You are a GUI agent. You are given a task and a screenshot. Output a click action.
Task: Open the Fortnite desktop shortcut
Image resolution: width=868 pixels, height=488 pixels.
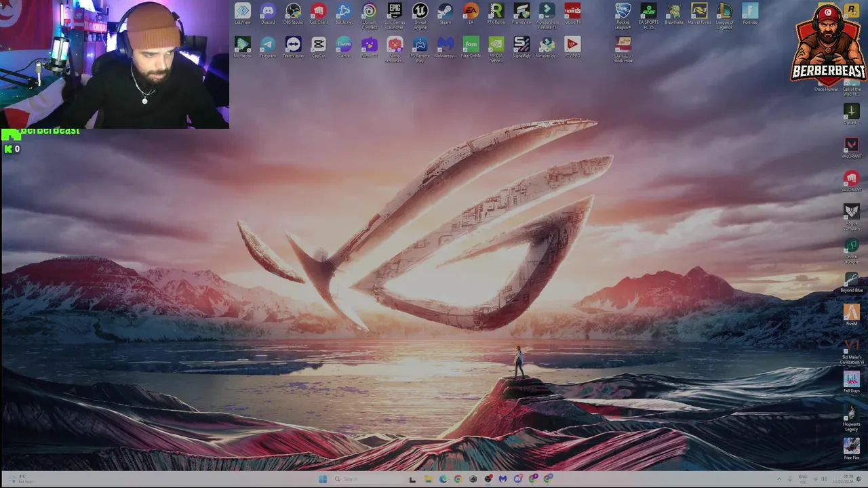click(x=749, y=14)
